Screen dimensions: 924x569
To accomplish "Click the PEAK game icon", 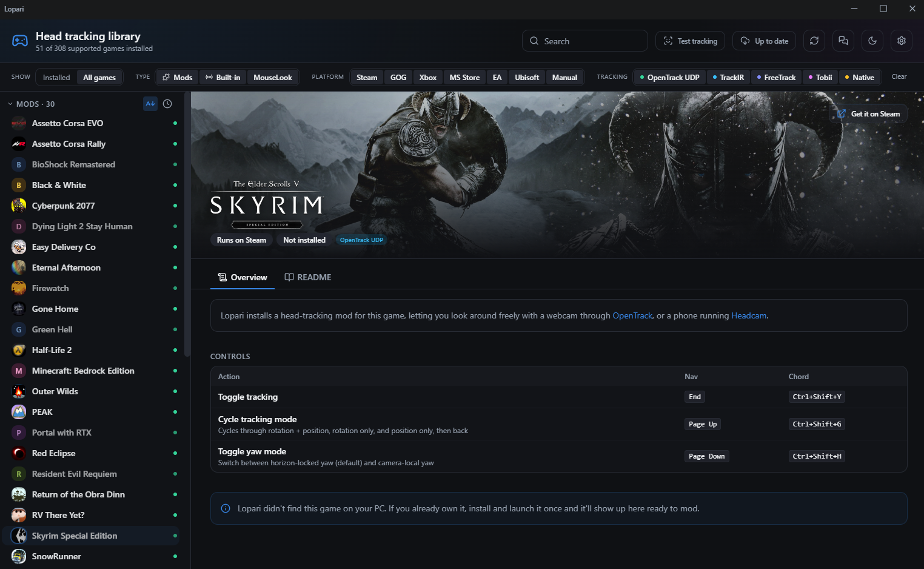I will click(x=19, y=412).
